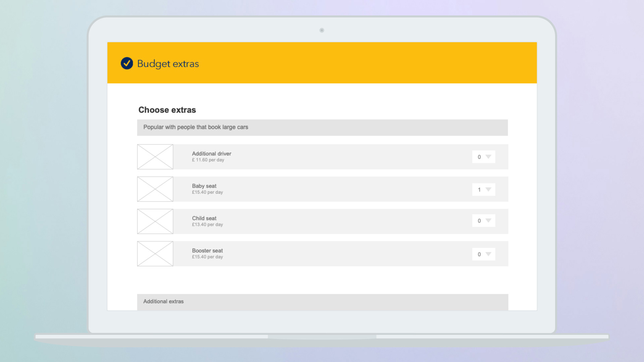Click the Budget extras title text
The width and height of the screenshot is (644, 362).
click(168, 64)
